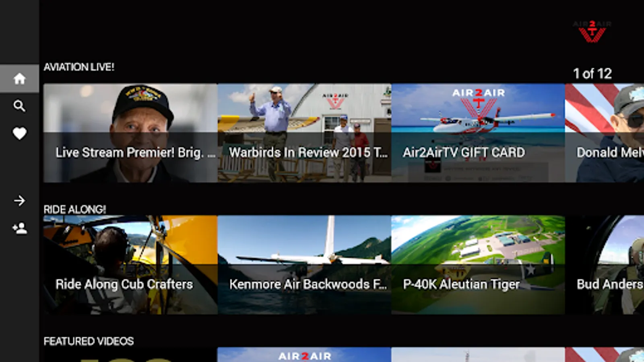644x362 pixels.
Task: Go to Home in the sidebar
Action: [19, 78]
